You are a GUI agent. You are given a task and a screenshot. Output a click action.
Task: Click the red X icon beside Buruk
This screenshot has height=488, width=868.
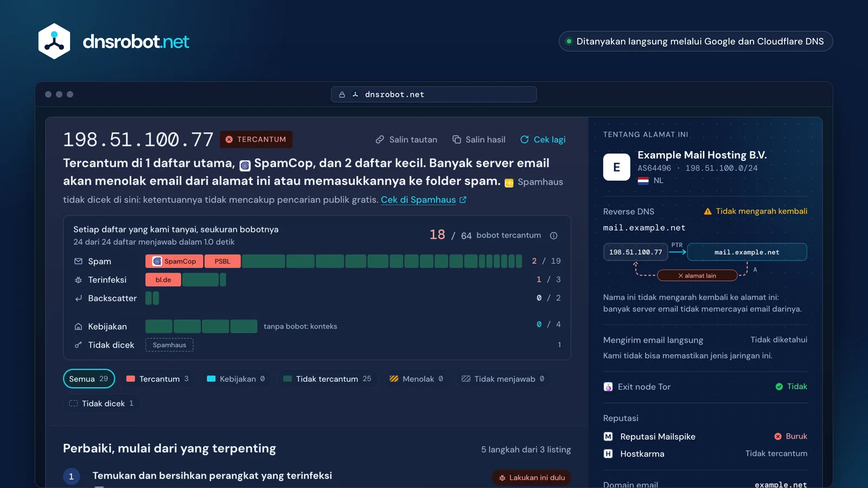coord(778,436)
